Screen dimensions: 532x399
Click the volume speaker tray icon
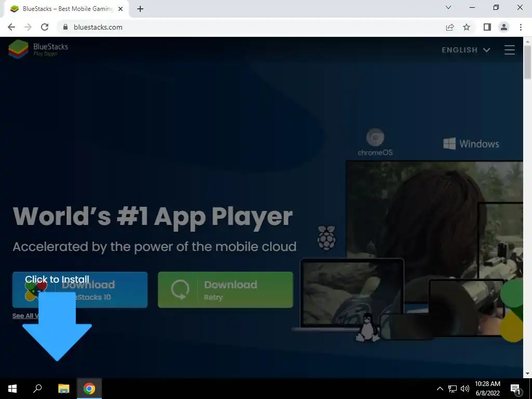(x=465, y=389)
